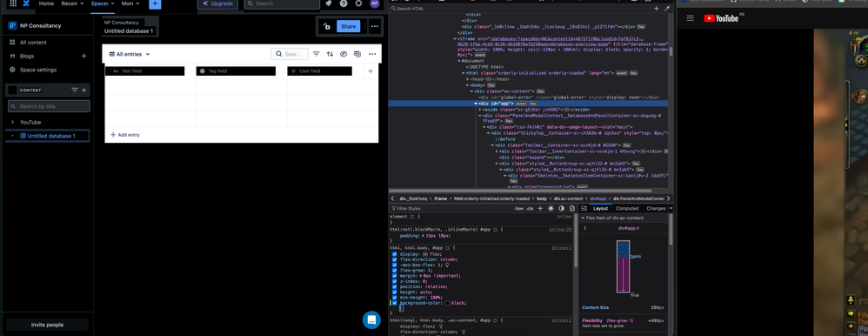Add a new field column with plus
Viewport: 868px width, 336px height.
coord(371,71)
